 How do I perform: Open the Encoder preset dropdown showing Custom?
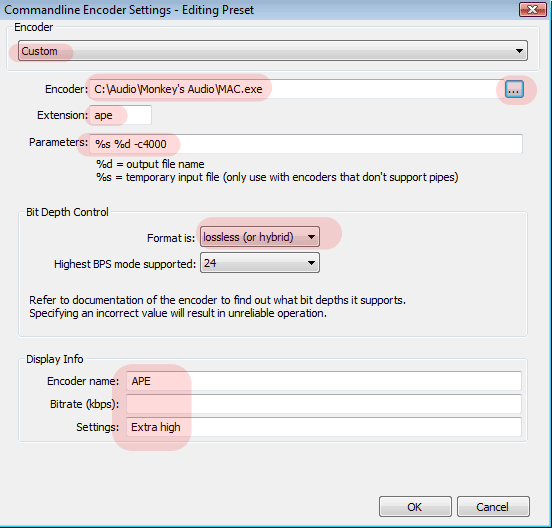click(273, 51)
